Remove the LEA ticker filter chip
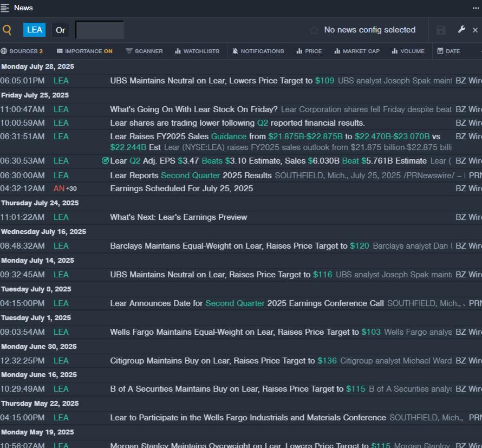 [x=35, y=30]
